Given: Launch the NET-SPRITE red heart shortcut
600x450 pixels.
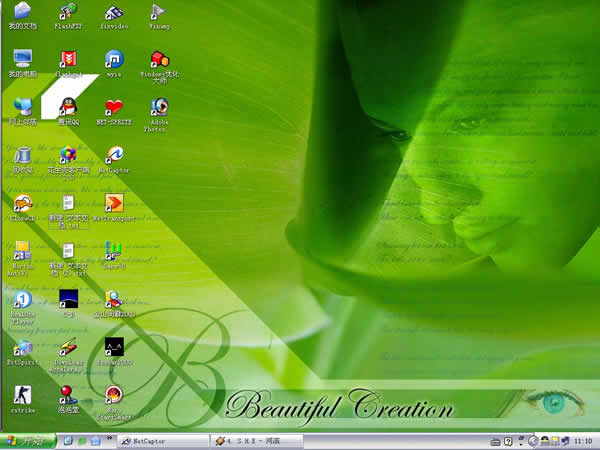Looking at the screenshot, I should click(114, 107).
